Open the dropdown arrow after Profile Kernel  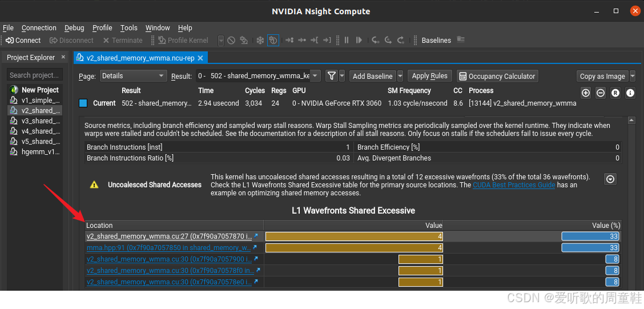point(221,41)
